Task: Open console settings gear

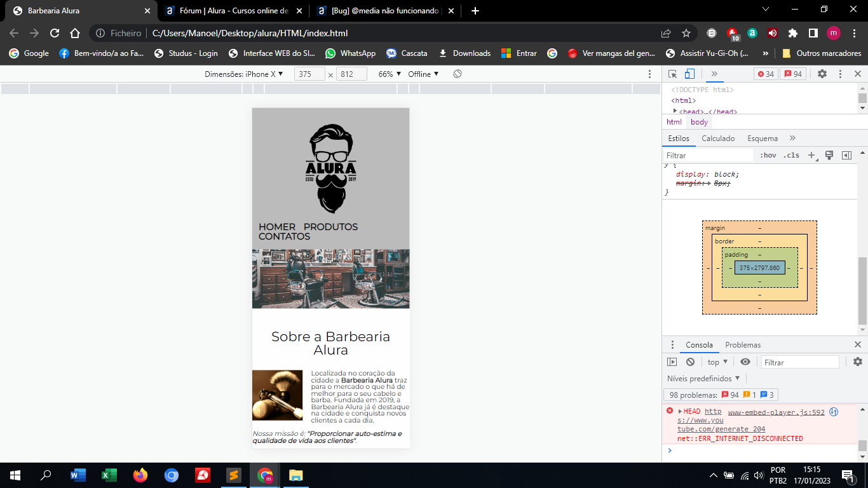Action: (x=858, y=362)
